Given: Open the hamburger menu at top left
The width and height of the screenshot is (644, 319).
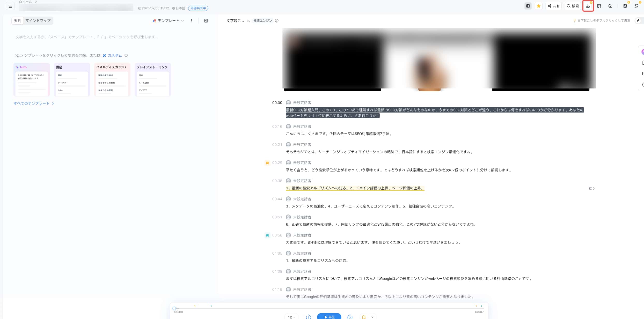Looking at the screenshot, I should point(10,6).
